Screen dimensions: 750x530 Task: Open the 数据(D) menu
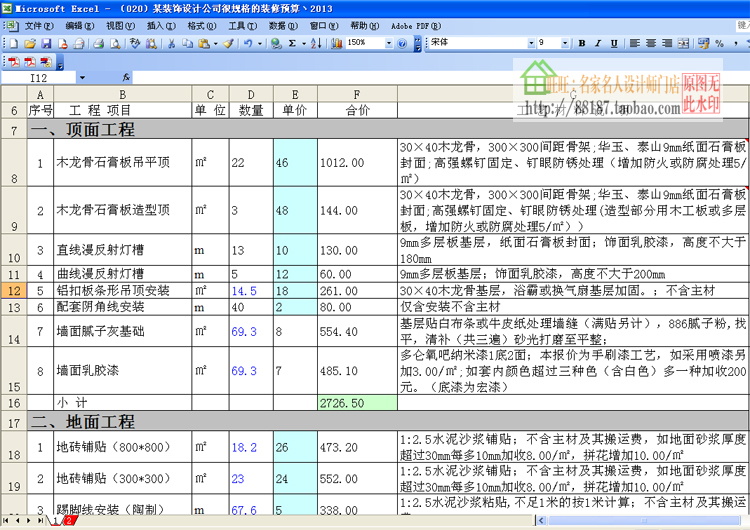[283, 26]
